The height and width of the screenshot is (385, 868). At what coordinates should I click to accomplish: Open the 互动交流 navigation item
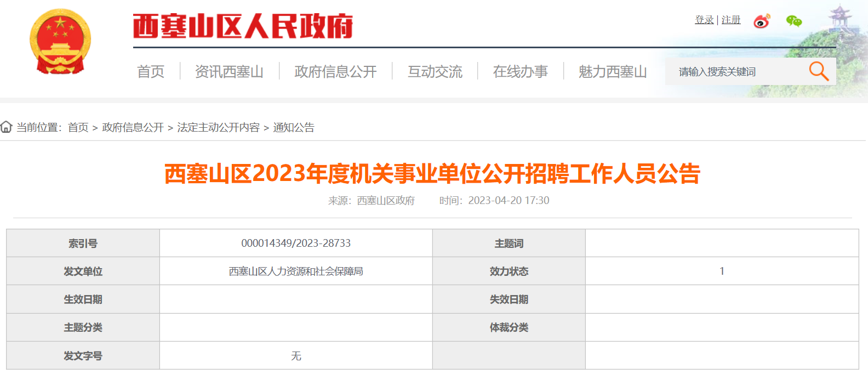point(435,71)
